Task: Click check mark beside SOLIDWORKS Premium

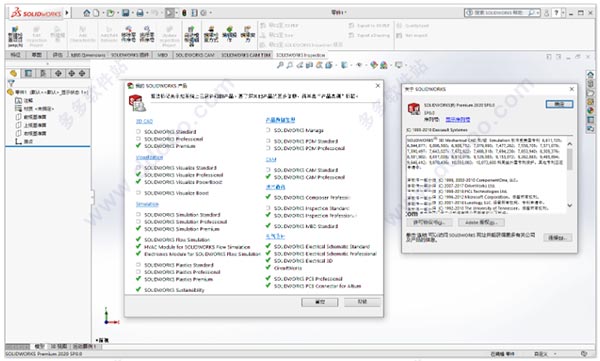Action: tap(139, 145)
